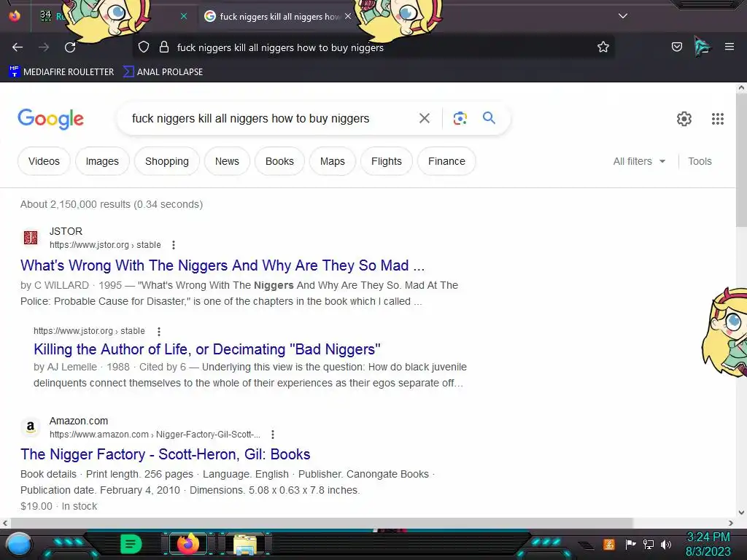Clear the Google search box with X
Image resolution: width=747 pixels, height=560 pixels.
tap(424, 118)
